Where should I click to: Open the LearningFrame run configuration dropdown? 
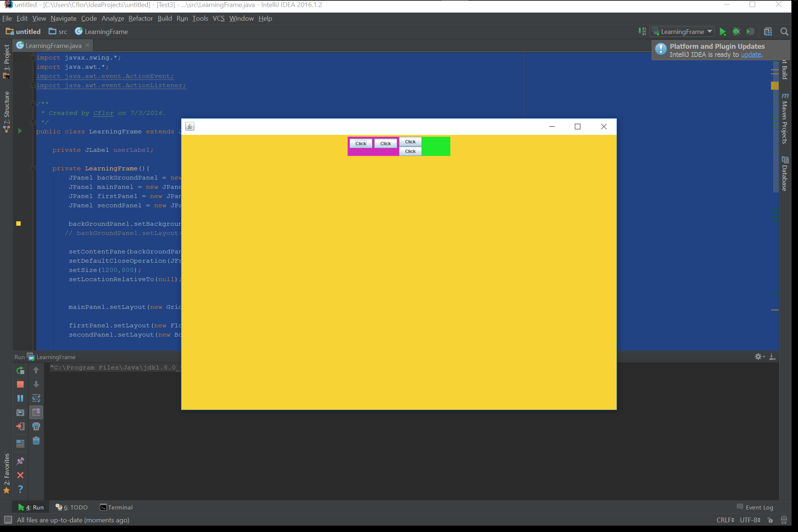coord(682,31)
